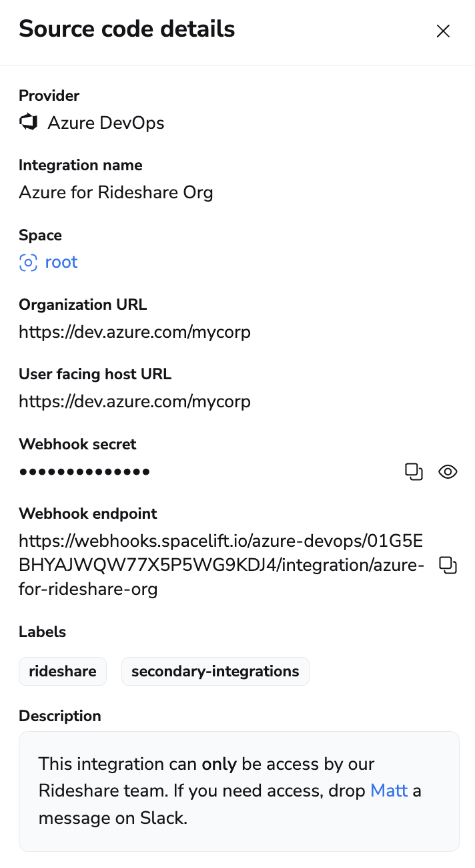Copy the webhook secret using its copy icon
475x868 pixels.
414,471
